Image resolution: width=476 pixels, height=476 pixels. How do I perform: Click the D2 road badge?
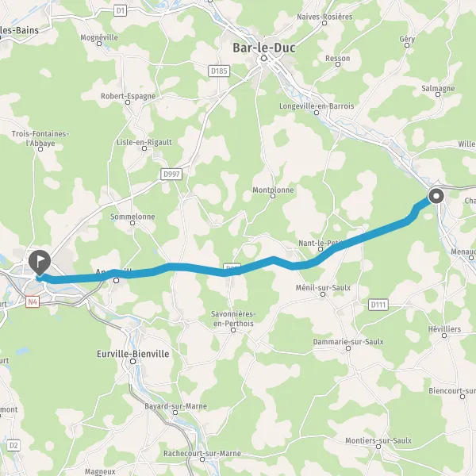[x=13, y=445]
